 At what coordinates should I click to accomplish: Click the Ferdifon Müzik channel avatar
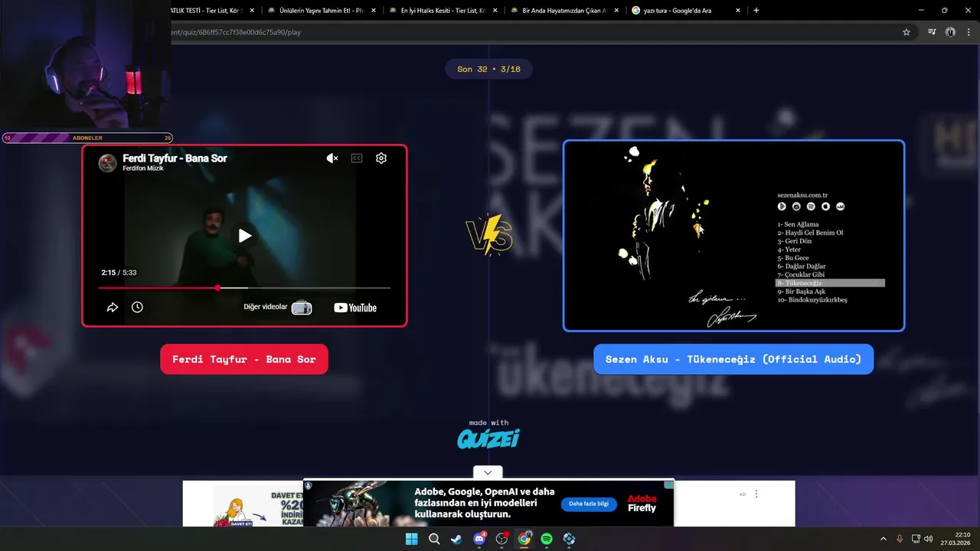coord(108,162)
